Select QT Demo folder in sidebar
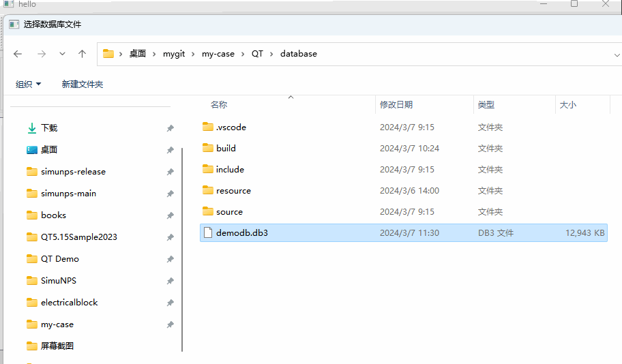The height and width of the screenshot is (364, 622). click(60, 259)
